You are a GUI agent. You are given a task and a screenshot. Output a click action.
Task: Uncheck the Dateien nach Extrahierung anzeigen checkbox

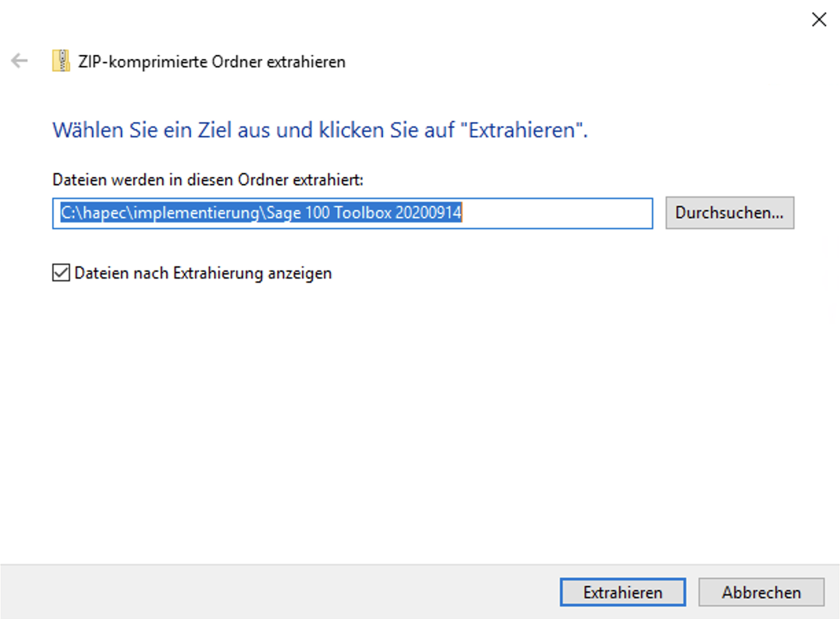pyautogui.click(x=61, y=273)
